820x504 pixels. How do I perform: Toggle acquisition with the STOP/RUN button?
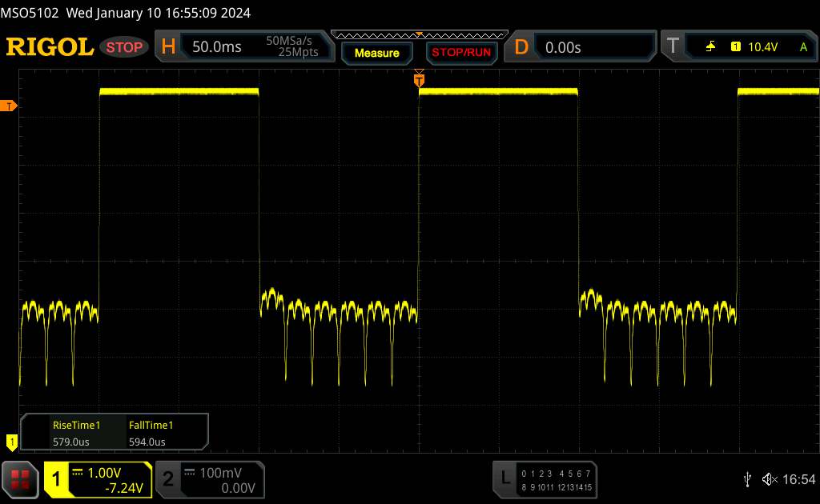point(460,53)
